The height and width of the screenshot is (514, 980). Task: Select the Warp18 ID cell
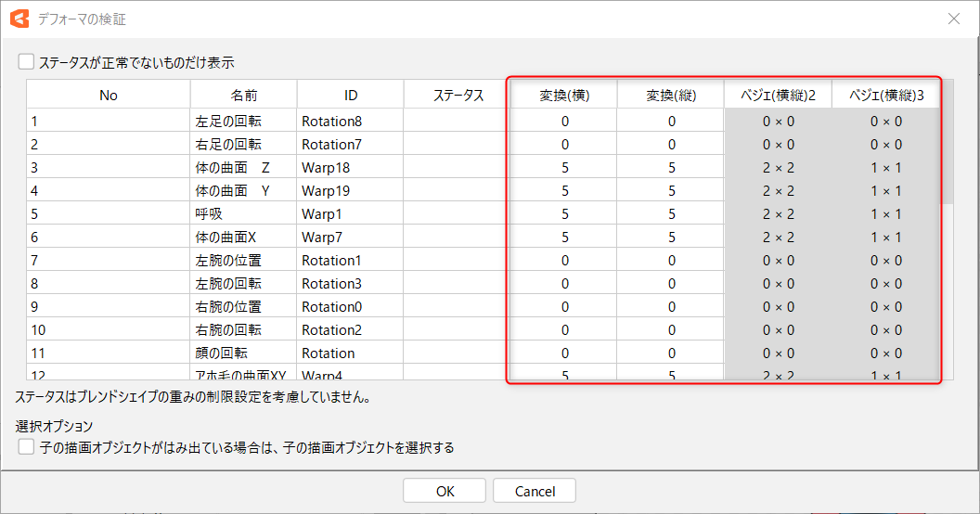(326, 168)
